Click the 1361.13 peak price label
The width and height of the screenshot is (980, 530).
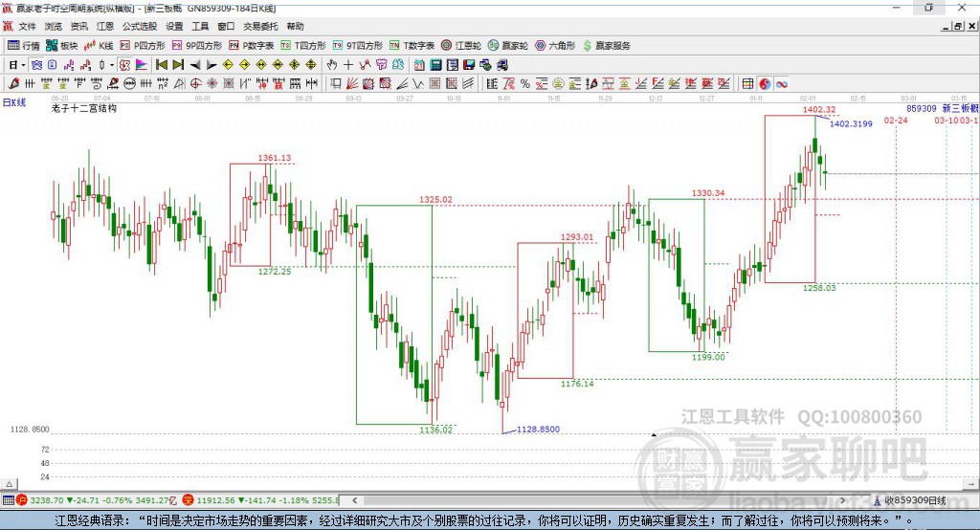point(275,158)
